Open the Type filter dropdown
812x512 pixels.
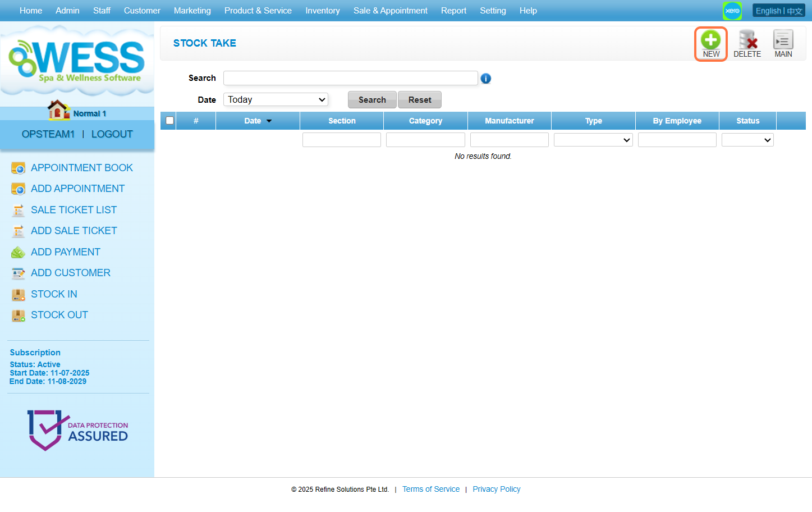click(593, 140)
